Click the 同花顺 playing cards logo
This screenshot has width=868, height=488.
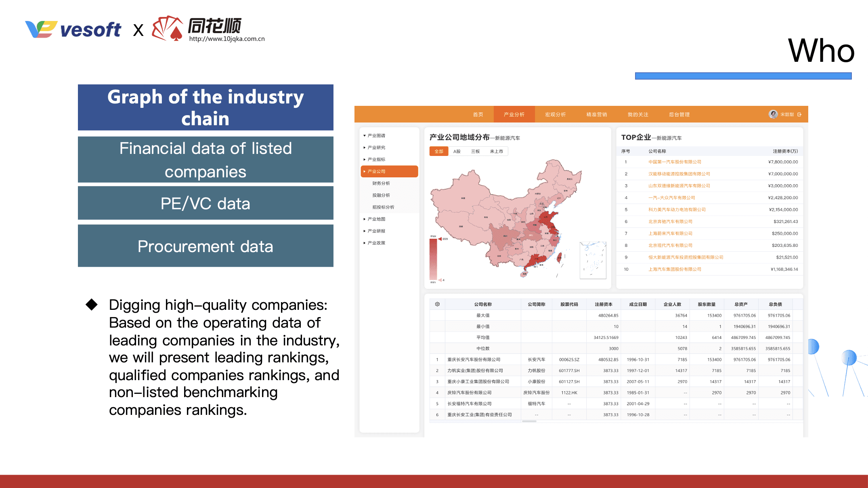point(167,29)
